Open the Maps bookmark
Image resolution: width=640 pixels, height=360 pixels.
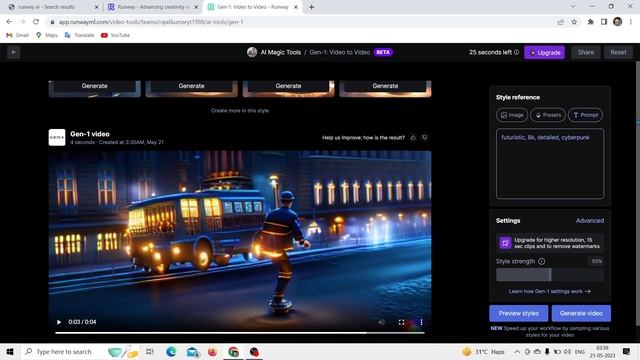pyautogui.click(x=47, y=35)
